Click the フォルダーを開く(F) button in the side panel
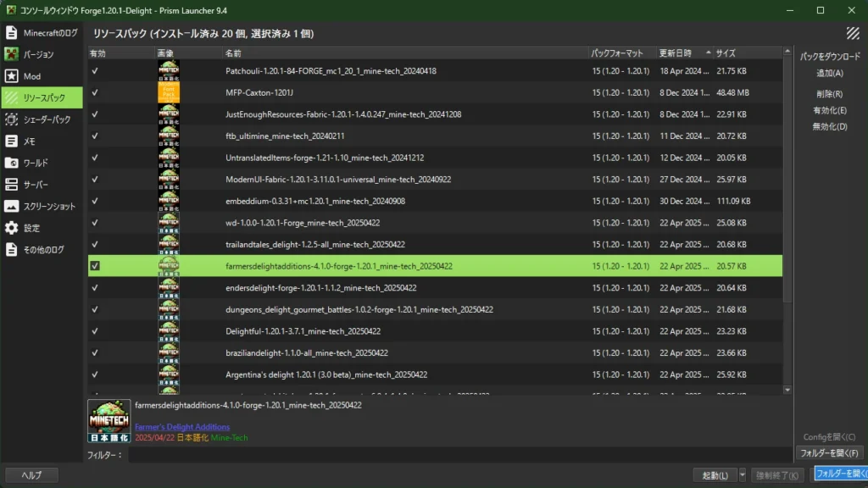Viewport: 868px width, 488px height. tap(829, 453)
